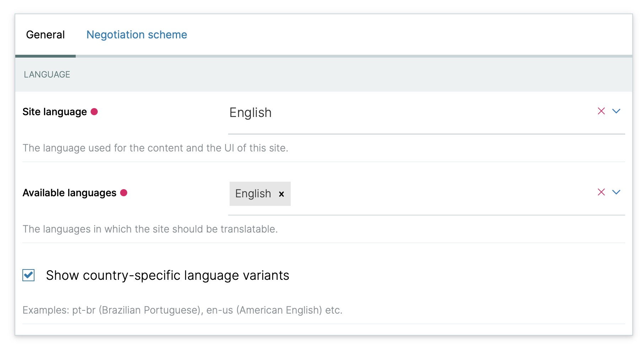Click the Show country-specific language variants label
Image resolution: width=644 pixels, height=347 pixels.
[167, 276]
